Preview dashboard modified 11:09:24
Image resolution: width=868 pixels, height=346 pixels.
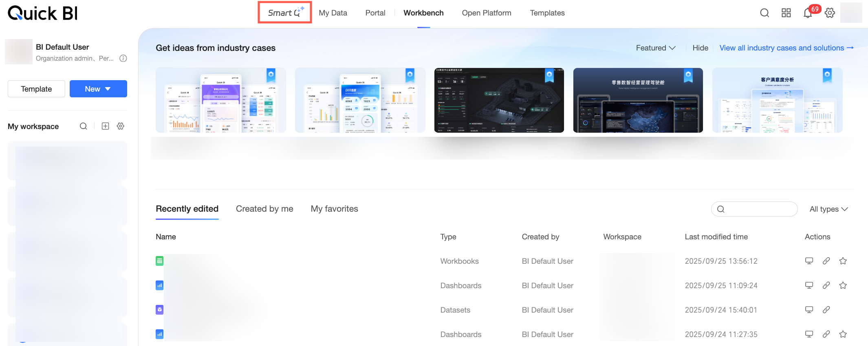pos(809,285)
